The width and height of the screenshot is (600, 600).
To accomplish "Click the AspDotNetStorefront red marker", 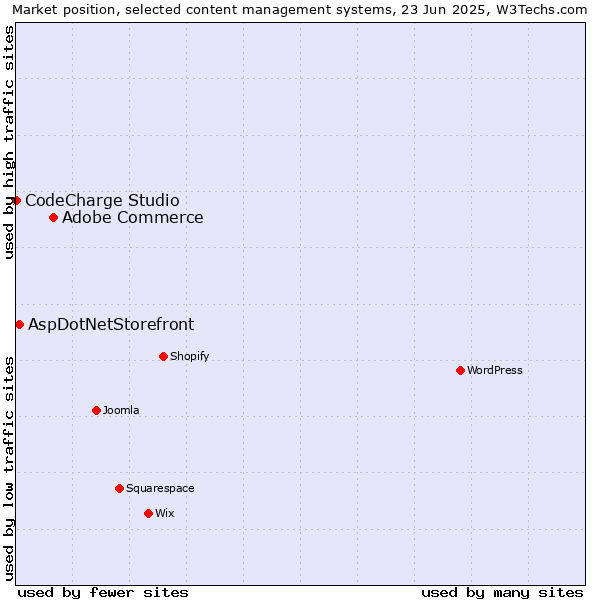I will (20, 325).
